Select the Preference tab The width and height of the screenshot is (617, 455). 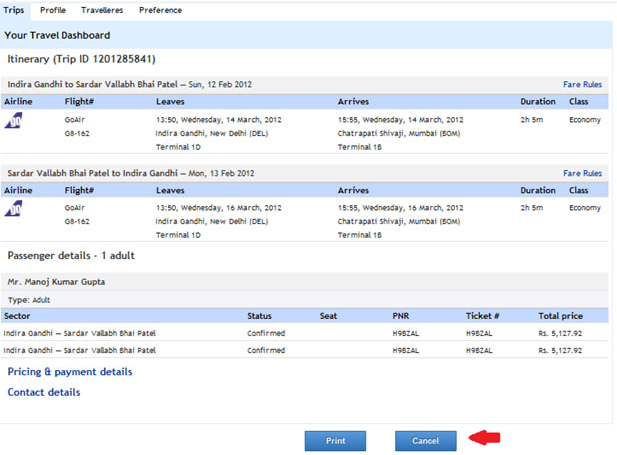point(160,10)
